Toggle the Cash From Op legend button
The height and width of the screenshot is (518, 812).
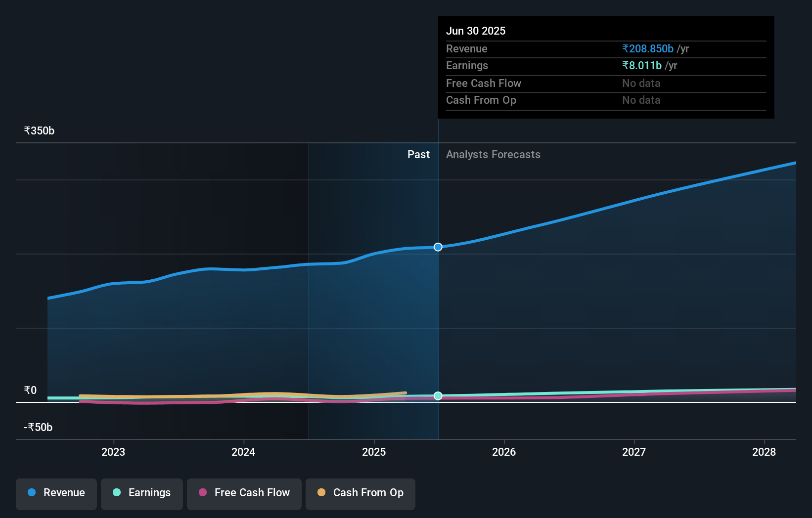361,494
